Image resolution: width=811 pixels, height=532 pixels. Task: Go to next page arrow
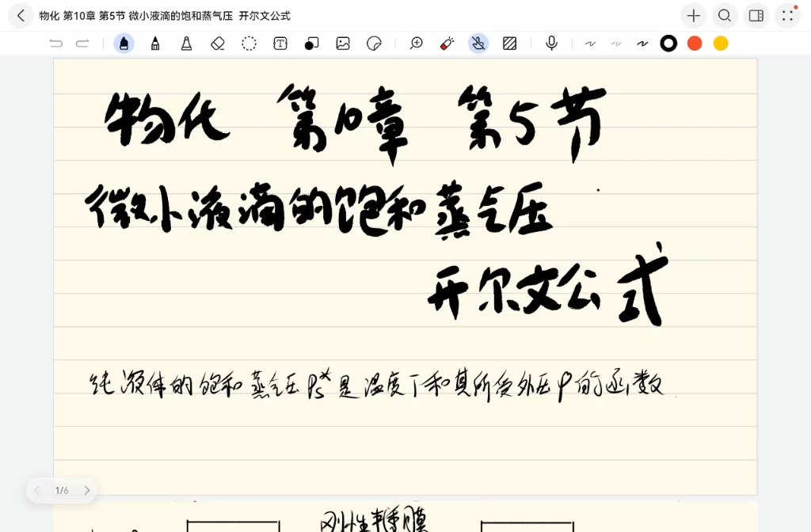[x=87, y=490]
